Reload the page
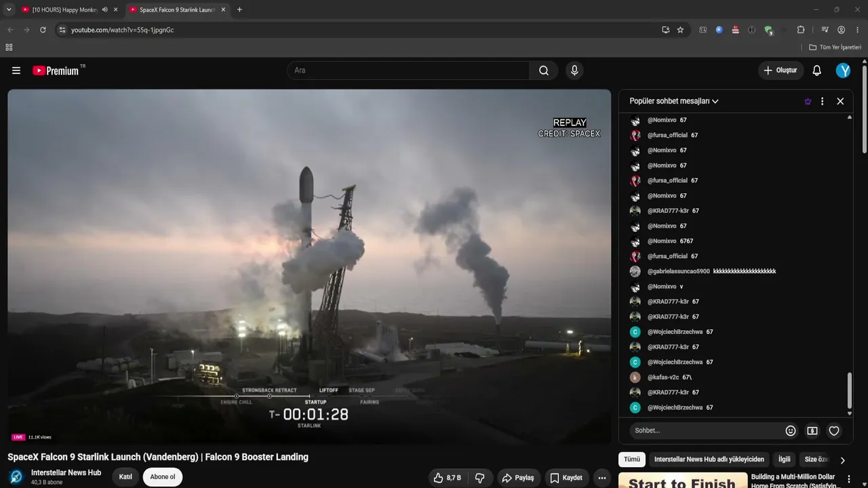The height and width of the screenshot is (488, 868). click(43, 30)
